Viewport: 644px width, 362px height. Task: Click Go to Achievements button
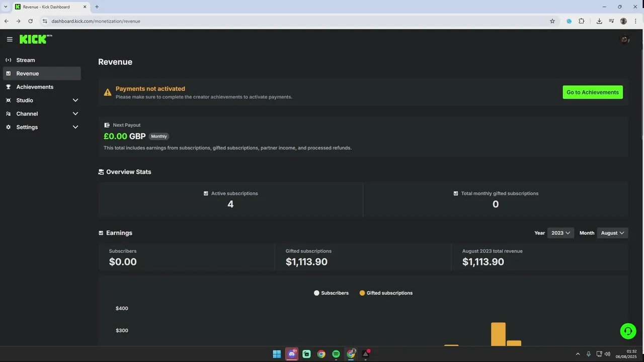pyautogui.click(x=593, y=92)
